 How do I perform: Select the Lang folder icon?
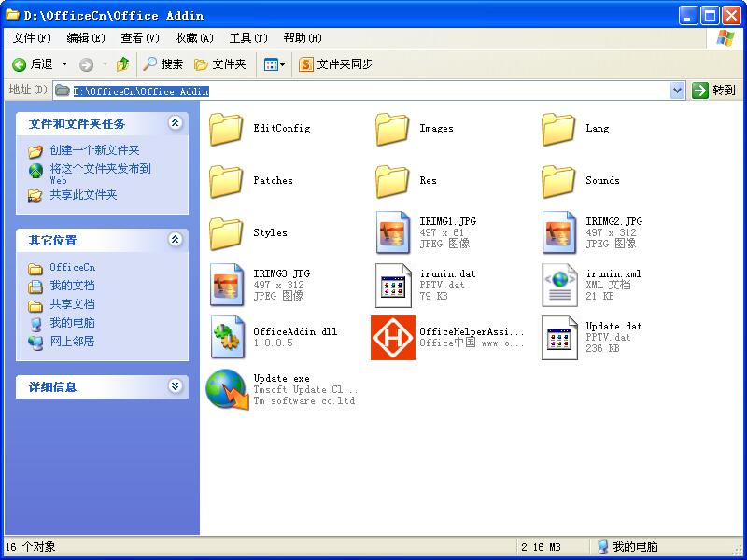point(558,129)
